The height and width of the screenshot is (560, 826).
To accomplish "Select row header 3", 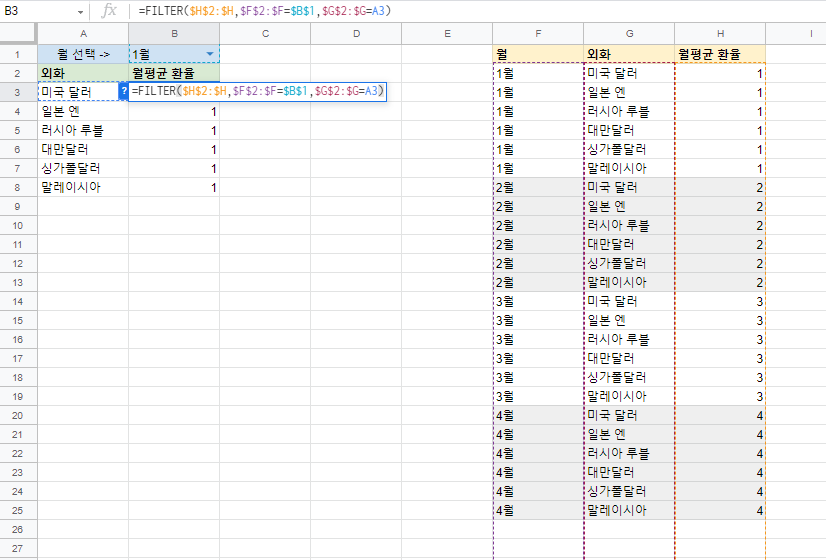I will pos(18,92).
